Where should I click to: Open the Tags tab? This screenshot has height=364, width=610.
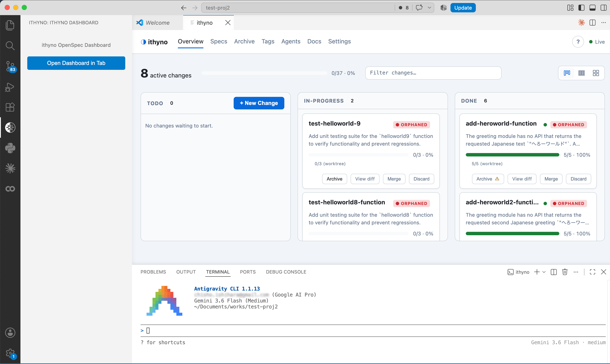coord(268,41)
